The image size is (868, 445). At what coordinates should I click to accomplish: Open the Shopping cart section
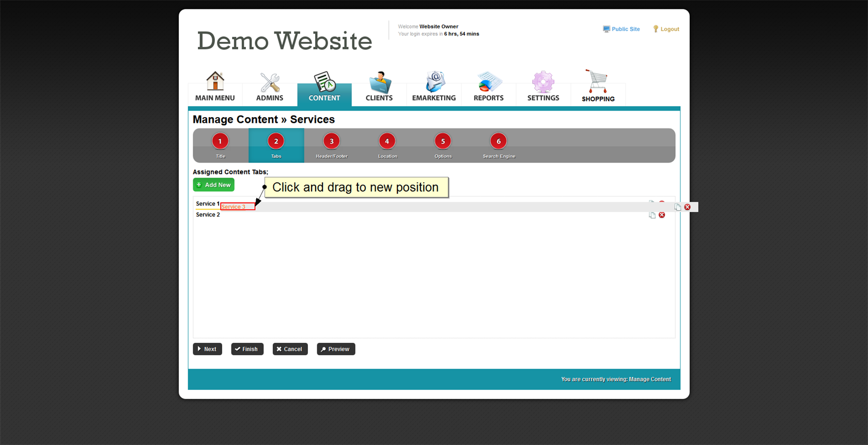pos(598,87)
